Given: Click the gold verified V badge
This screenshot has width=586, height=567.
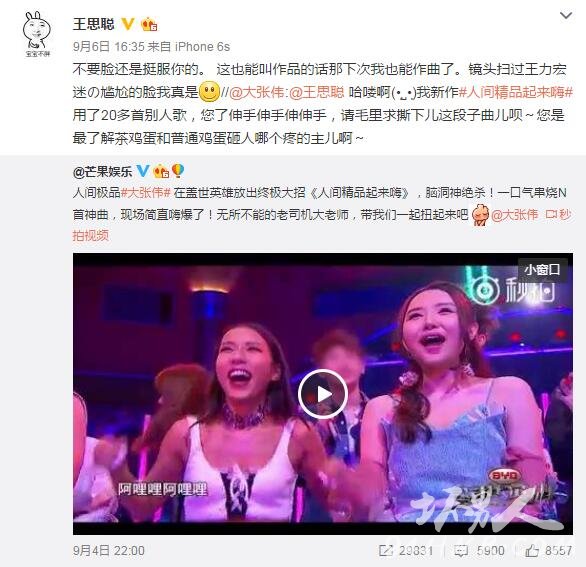Looking at the screenshot, I should pyautogui.click(x=128, y=24).
